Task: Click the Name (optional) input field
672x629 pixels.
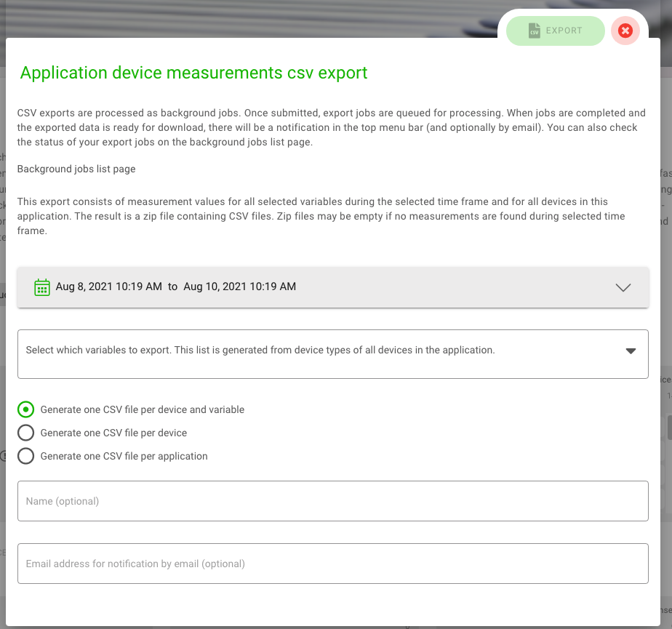Action: click(332, 501)
